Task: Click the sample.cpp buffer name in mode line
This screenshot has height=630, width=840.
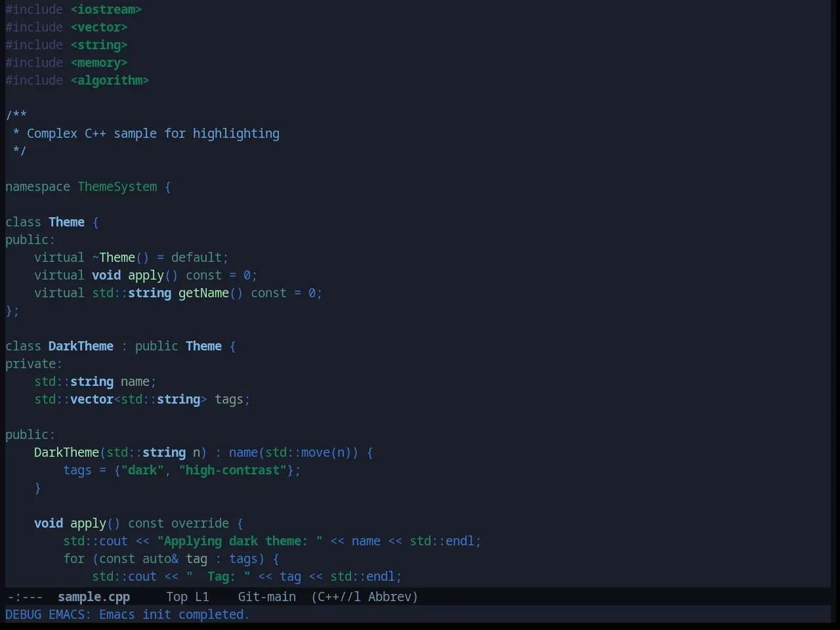Action: tap(94, 597)
